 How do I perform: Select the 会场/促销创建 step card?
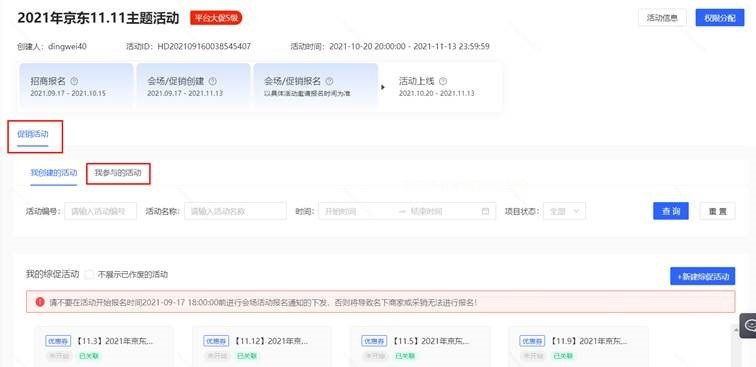pos(193,87)
